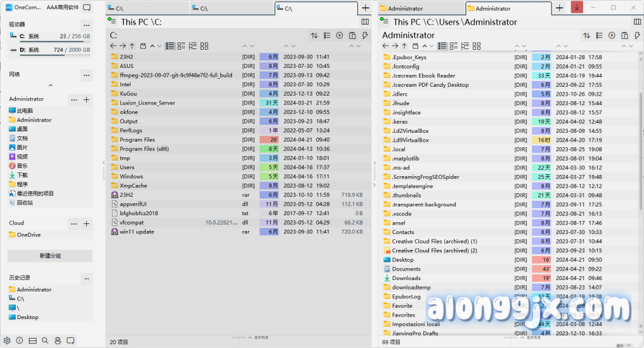This screenshot has width=644, height=348.
Task: Open the Program Files folder in left pane
Action: 137,140
